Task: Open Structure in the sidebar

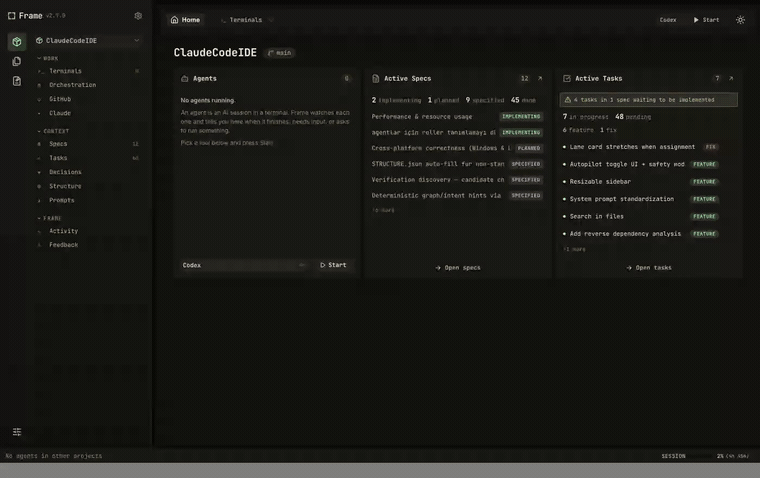Action: pos(88,186)
